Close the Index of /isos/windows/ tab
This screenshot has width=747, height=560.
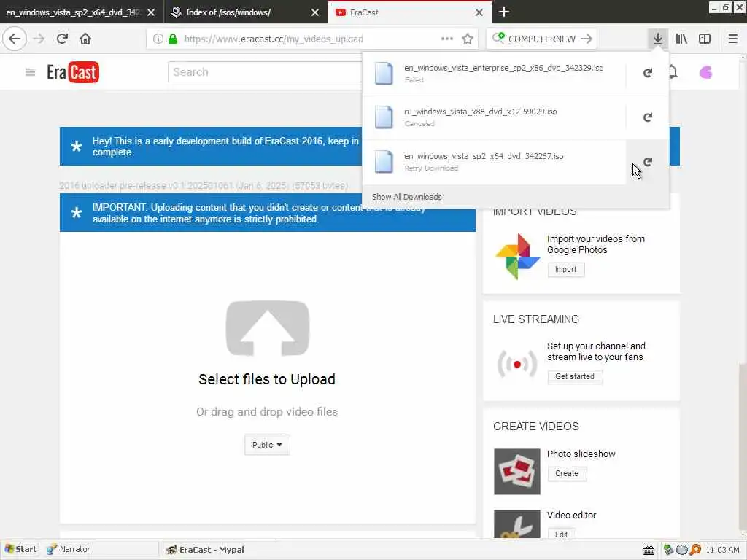315,12
